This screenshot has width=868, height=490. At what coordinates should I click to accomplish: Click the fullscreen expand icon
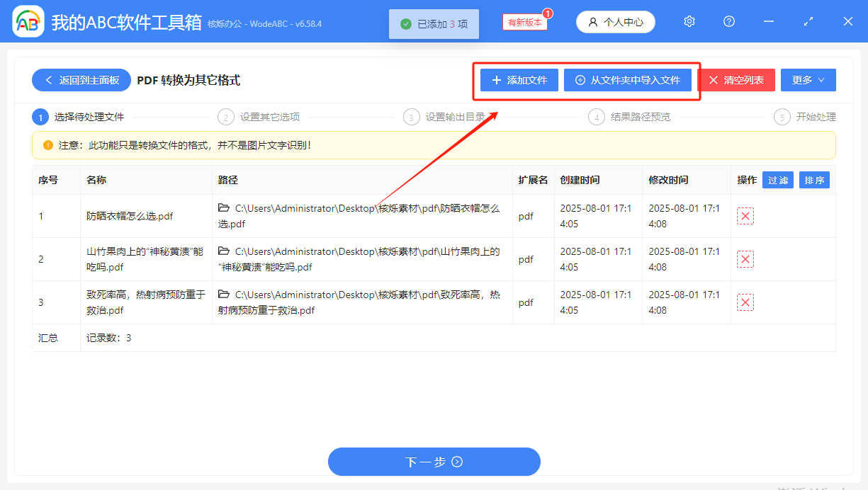[808, 21]
